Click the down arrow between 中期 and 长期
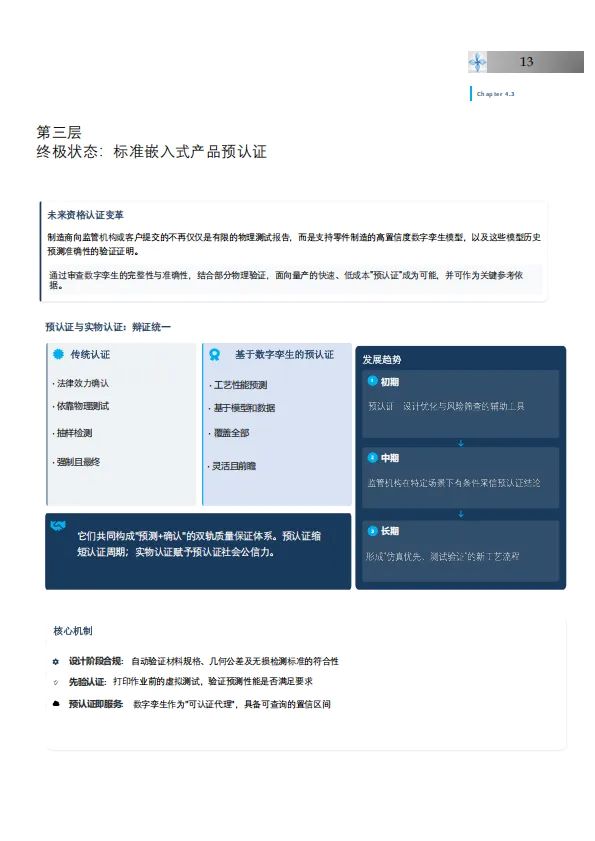Screen dimensions: 595x841 tap(460, 514)
